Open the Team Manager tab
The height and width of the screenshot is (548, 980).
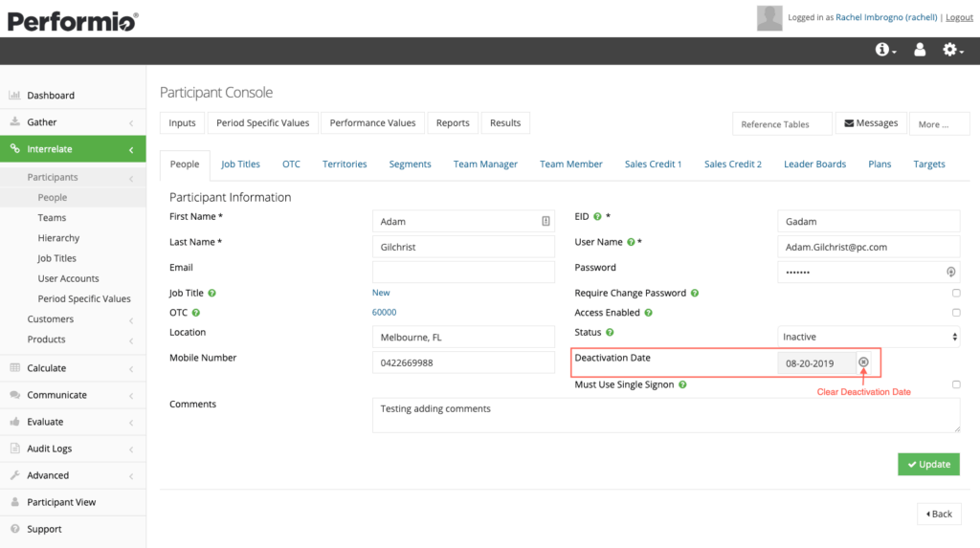[x=485, y=164]
